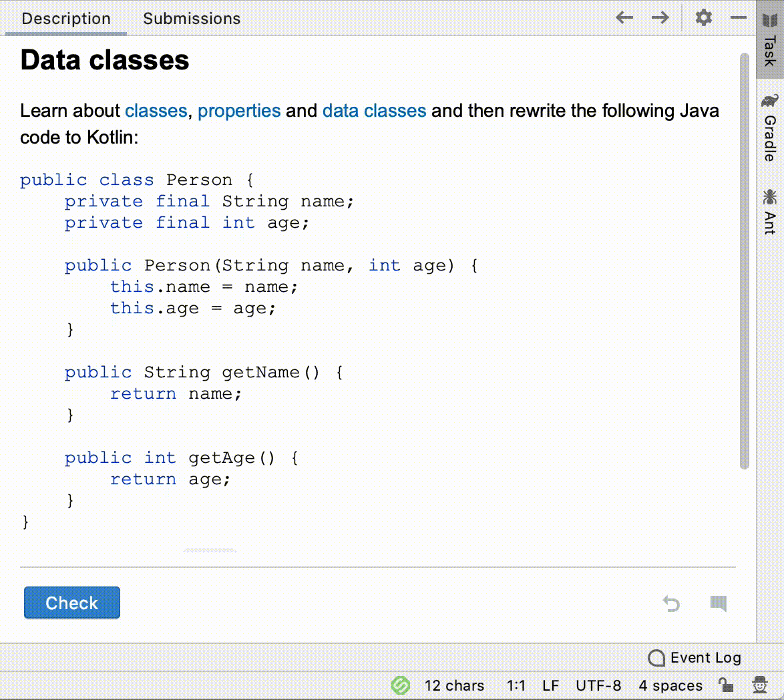
Task: Click 'public String getName() {' line
Action: pyautogui.click(x=204, y=373)
